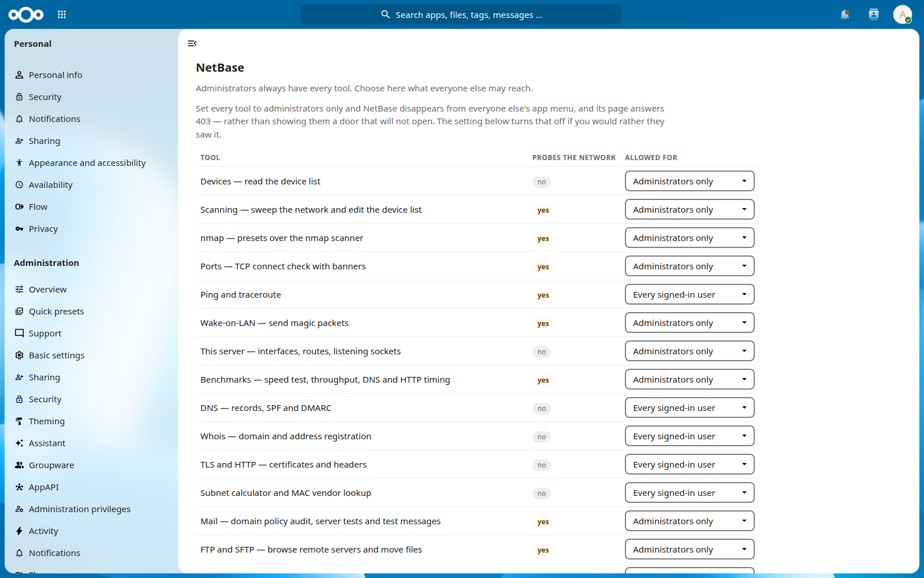
Task: Open the user avatar menu
Action: (x=902, y=14)
